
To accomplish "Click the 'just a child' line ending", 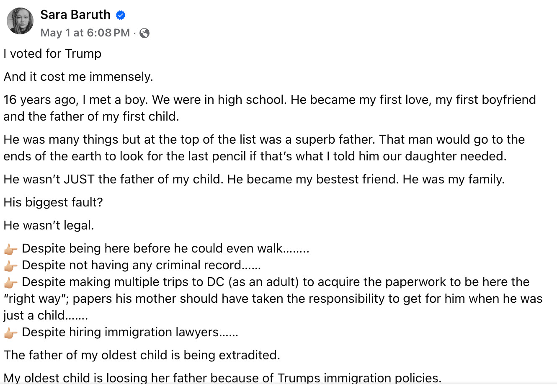I will [x=46, y=315].
